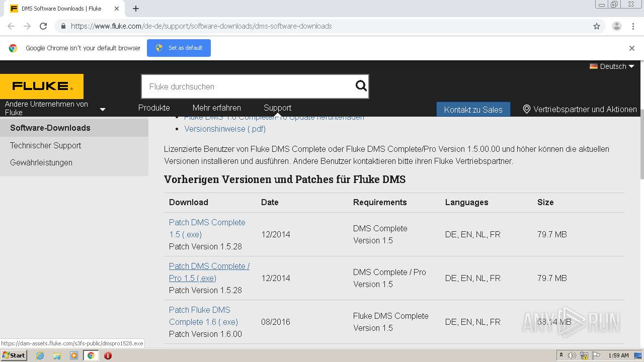The width and height of the screenshot is (644, 362).
Task: Close the DMS Software Downloads tab
Action: (117, 9)
